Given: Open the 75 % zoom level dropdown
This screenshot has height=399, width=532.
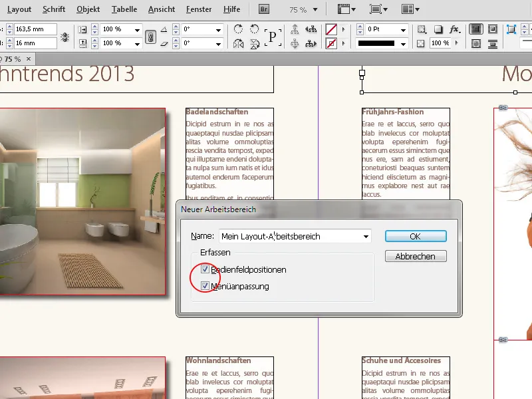Looking at the screenshot, I should pos(315,10).
